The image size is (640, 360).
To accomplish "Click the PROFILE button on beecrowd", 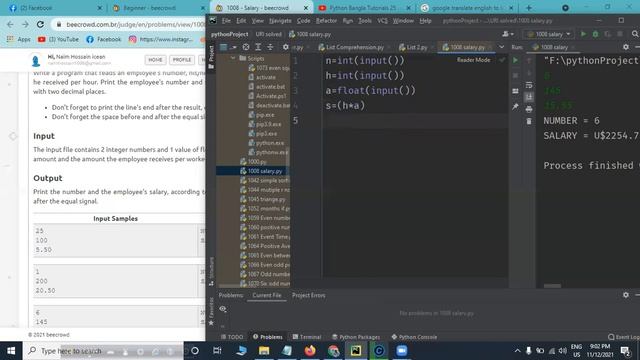I will [x=182, y=60].
